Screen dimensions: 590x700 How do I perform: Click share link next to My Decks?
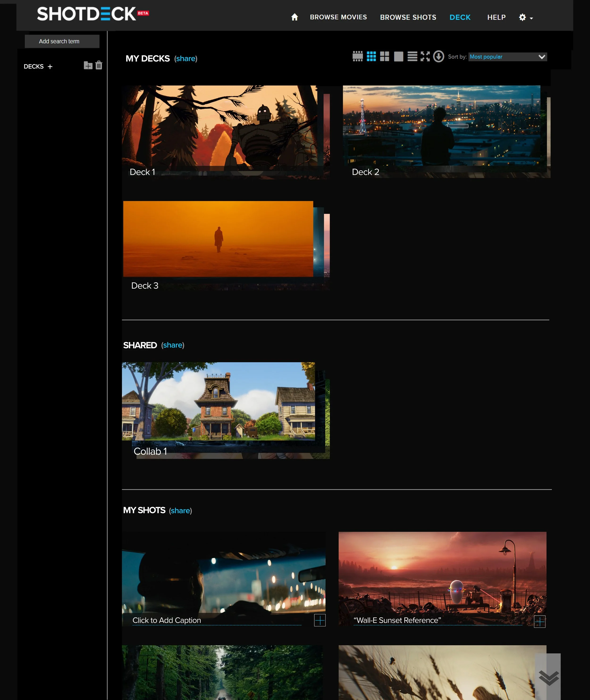point(186,59)
